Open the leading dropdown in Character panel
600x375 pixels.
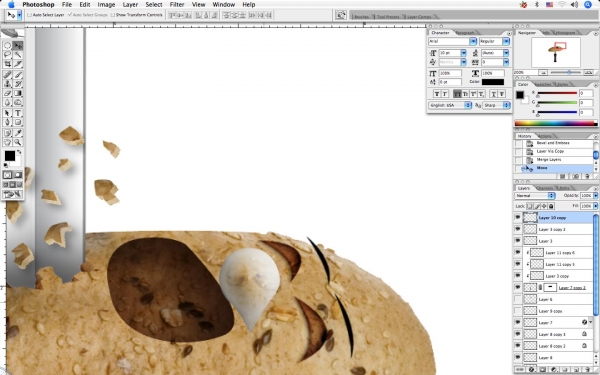click(506, 53)
